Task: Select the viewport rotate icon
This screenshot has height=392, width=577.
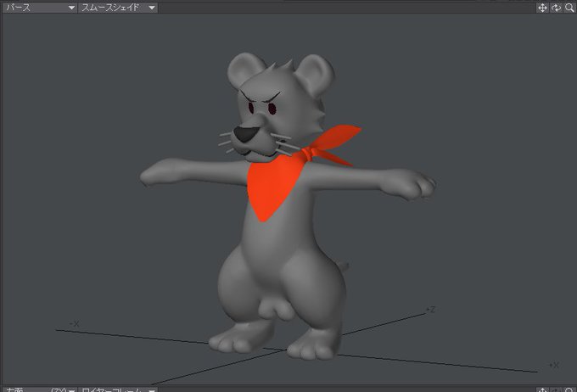Action: (556, 8)
